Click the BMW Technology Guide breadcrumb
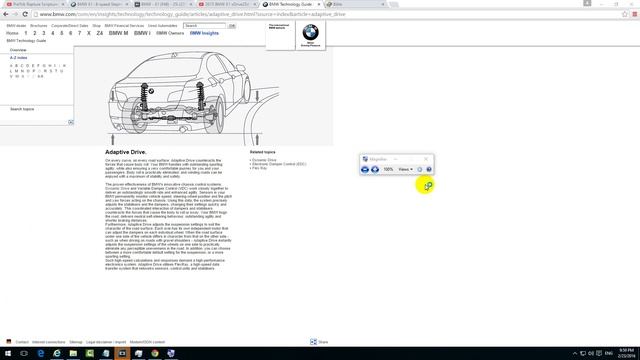Viewport: 640px width, 360px height. point(26,41)
